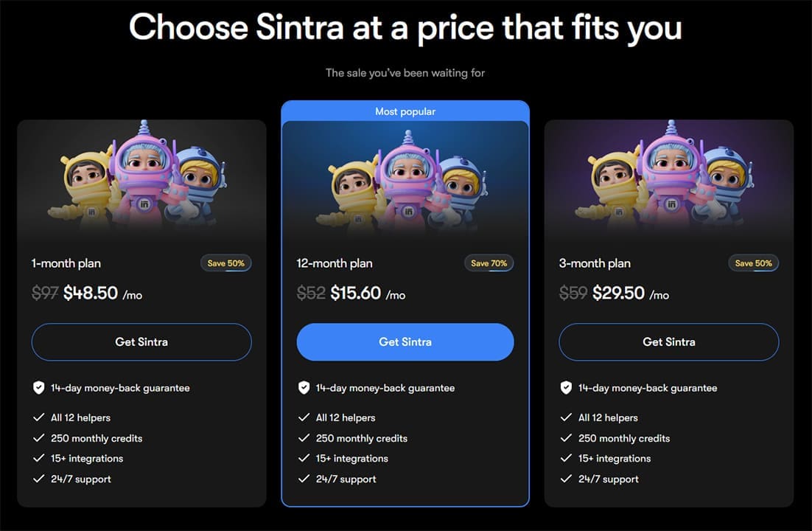
Task: Click the 3-month plan shield guarantee icon
Action: pyautogui.click(x=566, y=388)
